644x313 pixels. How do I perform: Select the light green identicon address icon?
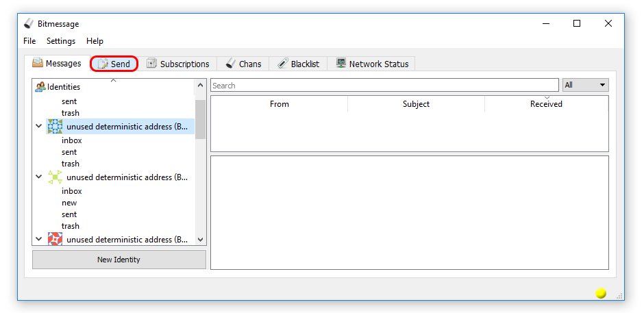pos(55,177)
